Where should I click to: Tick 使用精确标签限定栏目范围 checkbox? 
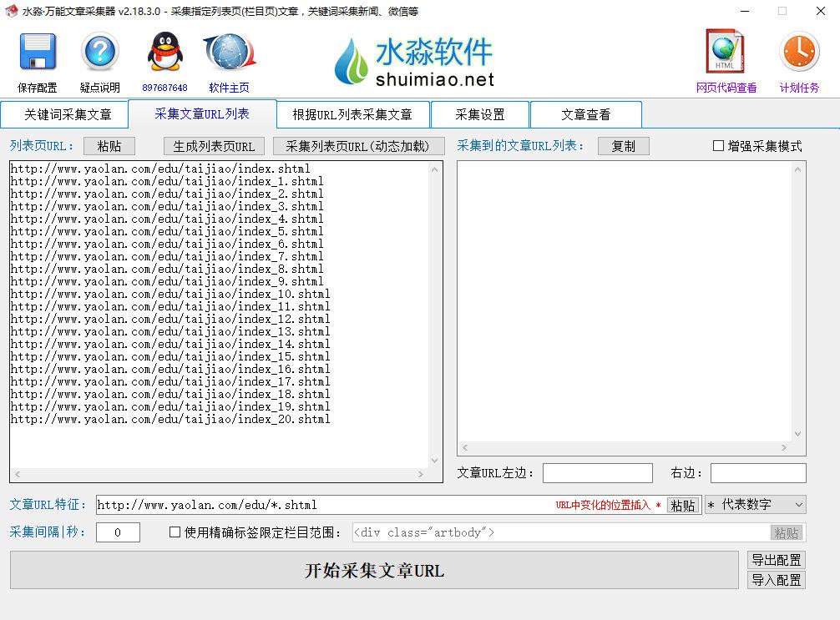[x=175, y=532]
